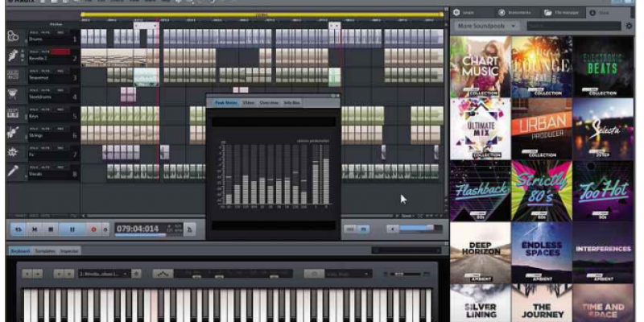Select the Video tab in monitor window
The width and height of the screenshot is (644, 322).
(248, 103)
